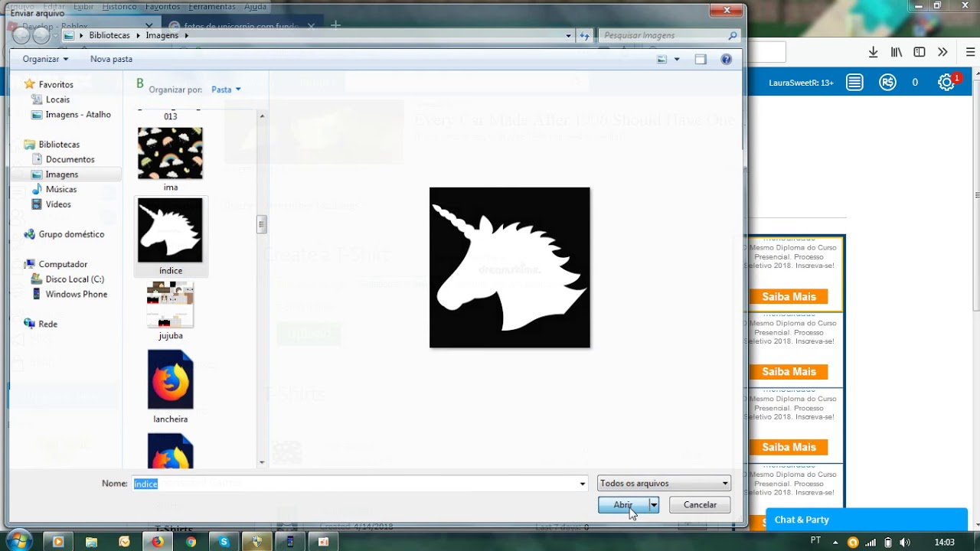Refresh the Imagens folder location

tap(585, 35)
